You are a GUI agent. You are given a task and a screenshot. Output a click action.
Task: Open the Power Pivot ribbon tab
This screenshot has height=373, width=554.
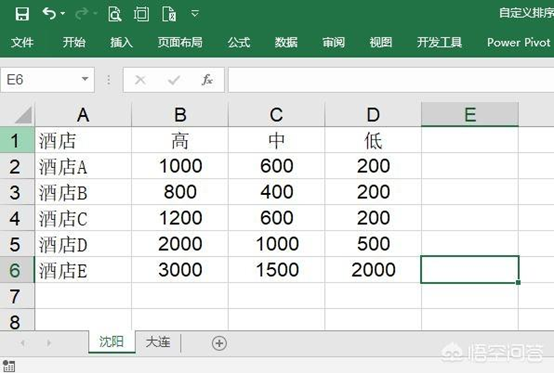click(519, 42)
